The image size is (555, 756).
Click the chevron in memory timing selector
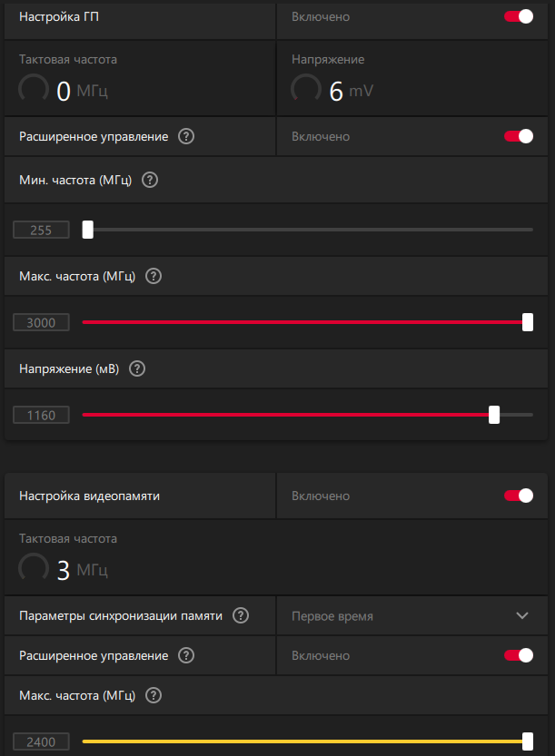pos(522,615)
